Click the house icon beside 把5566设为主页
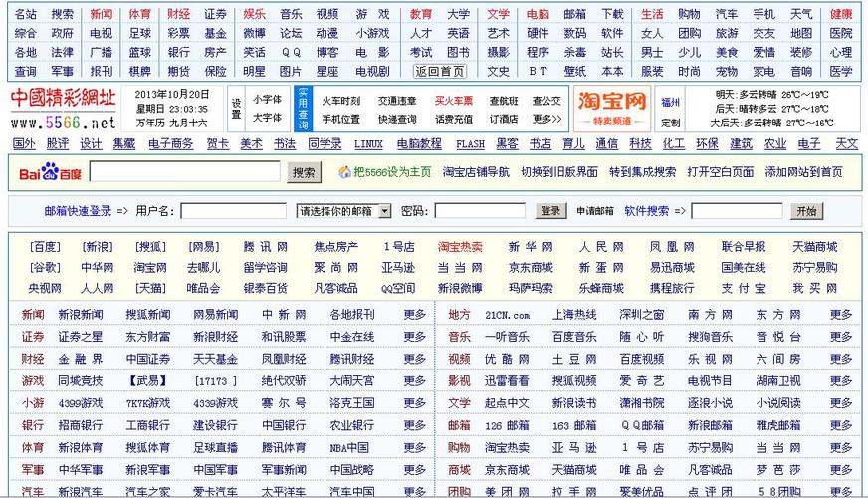 pos(344,172)
